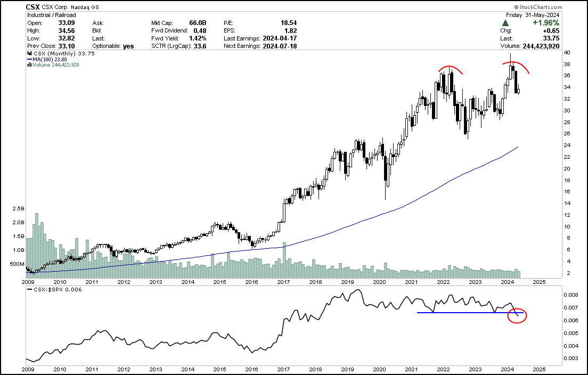Screen dimensions: 588x375
Task: Click the volume bars icon in the legend
Action: (30, 65)
